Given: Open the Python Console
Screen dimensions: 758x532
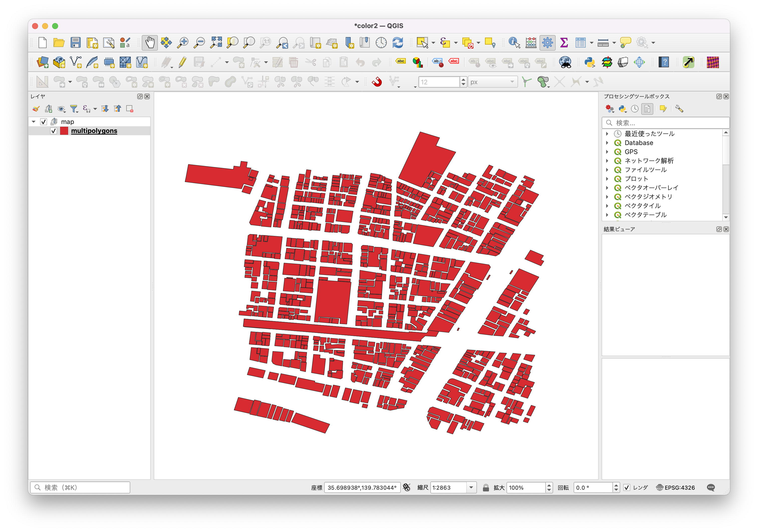Looking at the screenshot, I should point(590,62).
